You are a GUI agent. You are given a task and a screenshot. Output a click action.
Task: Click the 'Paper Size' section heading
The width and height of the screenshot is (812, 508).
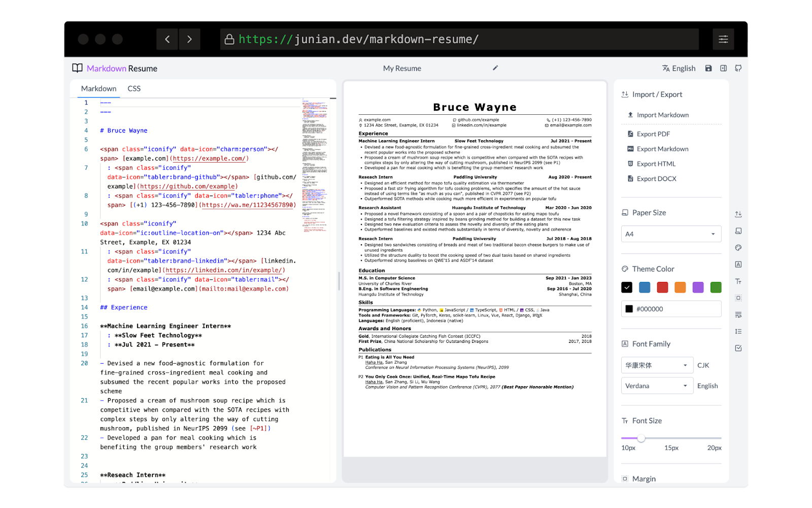[x=649, y=212]
